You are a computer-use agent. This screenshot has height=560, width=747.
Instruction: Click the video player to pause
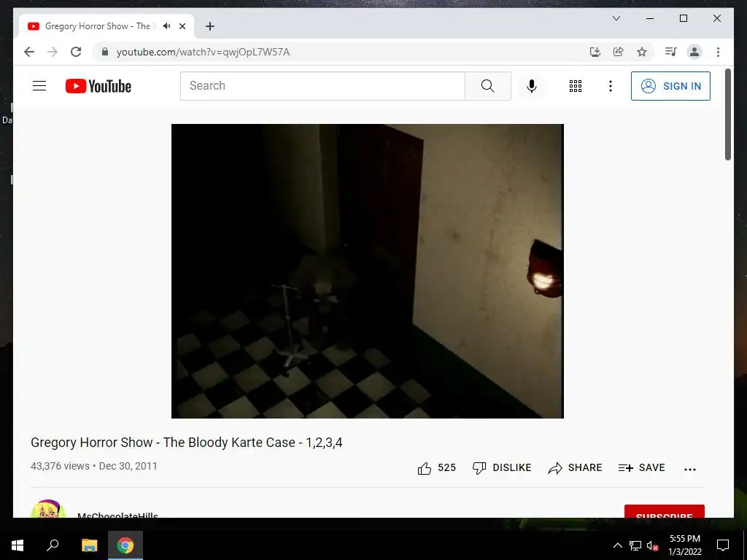(368, 271)
